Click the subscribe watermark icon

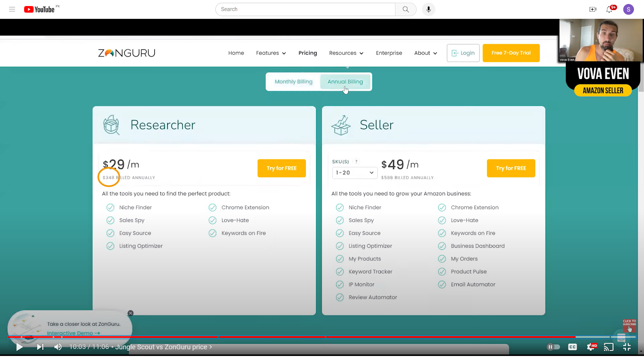630,325
